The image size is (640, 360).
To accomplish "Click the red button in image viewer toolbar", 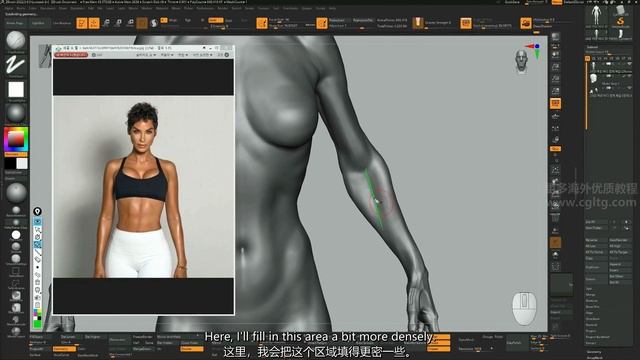I will tap(71, 55).
